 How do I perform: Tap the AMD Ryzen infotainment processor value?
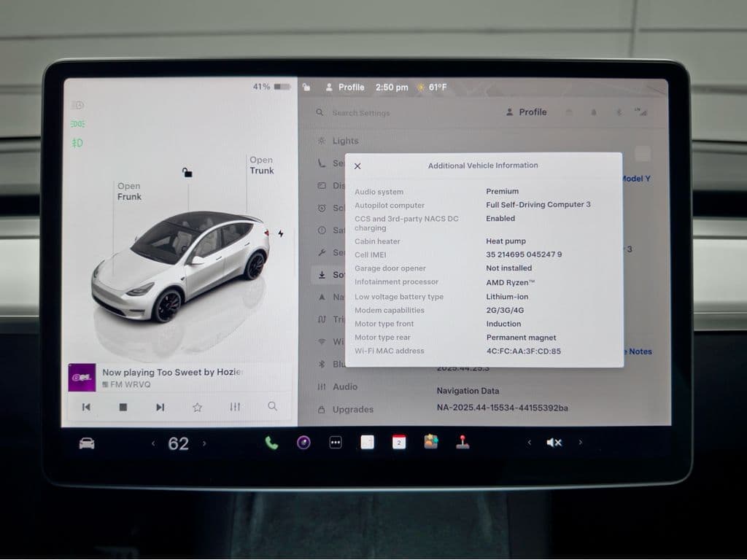(510, 282)
